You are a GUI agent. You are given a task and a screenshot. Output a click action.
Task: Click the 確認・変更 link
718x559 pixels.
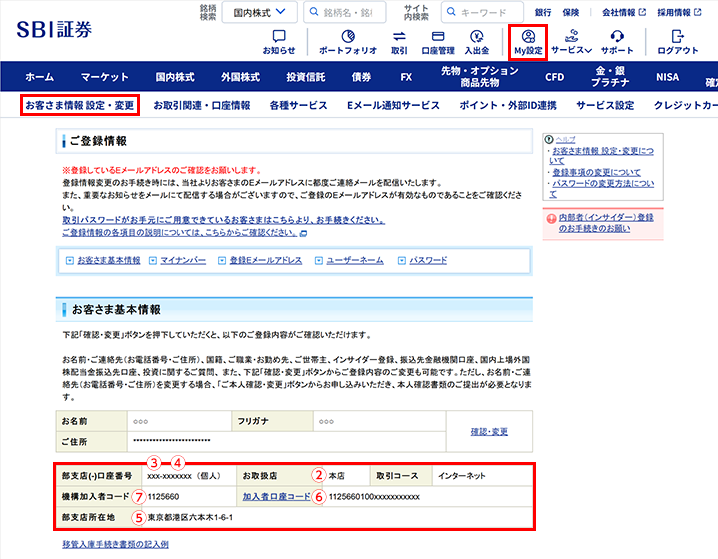489,431
